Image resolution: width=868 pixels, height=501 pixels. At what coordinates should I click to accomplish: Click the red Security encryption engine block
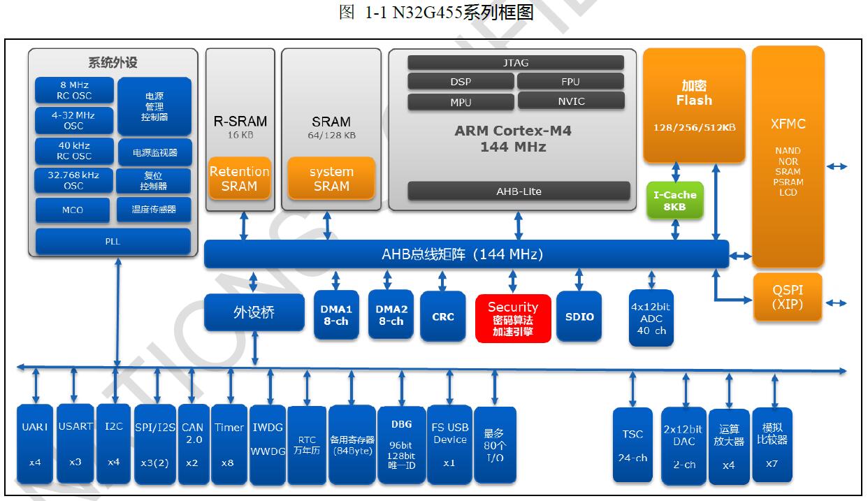(x=513, y=318)
